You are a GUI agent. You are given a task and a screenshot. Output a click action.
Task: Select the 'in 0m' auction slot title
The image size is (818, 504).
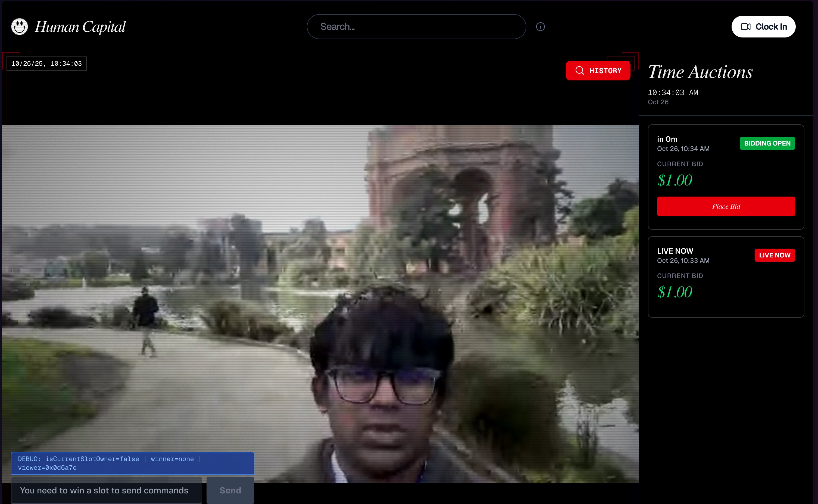(x=667, y=139)
